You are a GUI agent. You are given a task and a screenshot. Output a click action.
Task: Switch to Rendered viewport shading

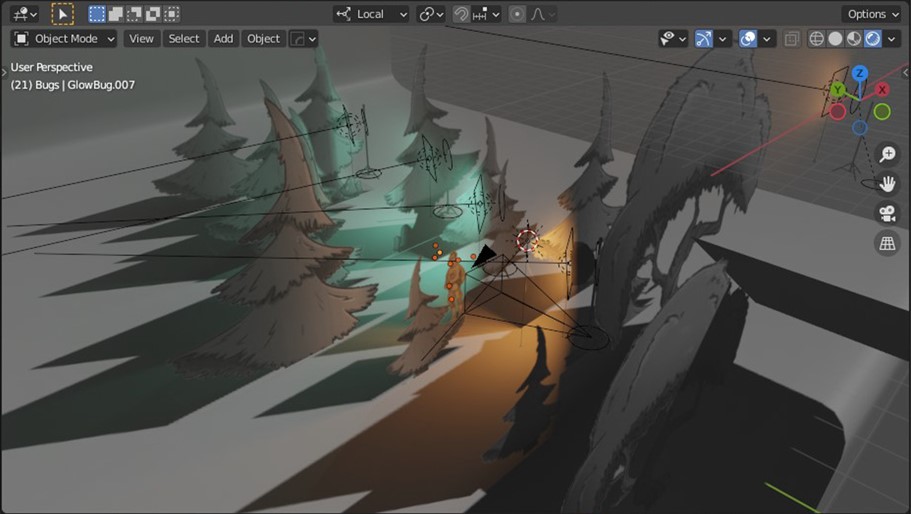coord(872,39)
